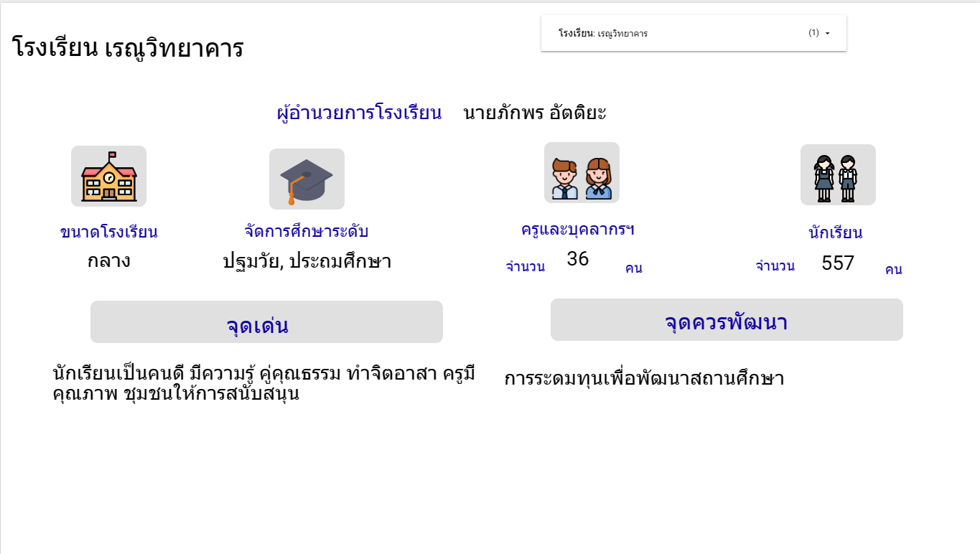Click the page title โรงเรียน เรณูวิทยาคาร

tap(128, 49)
